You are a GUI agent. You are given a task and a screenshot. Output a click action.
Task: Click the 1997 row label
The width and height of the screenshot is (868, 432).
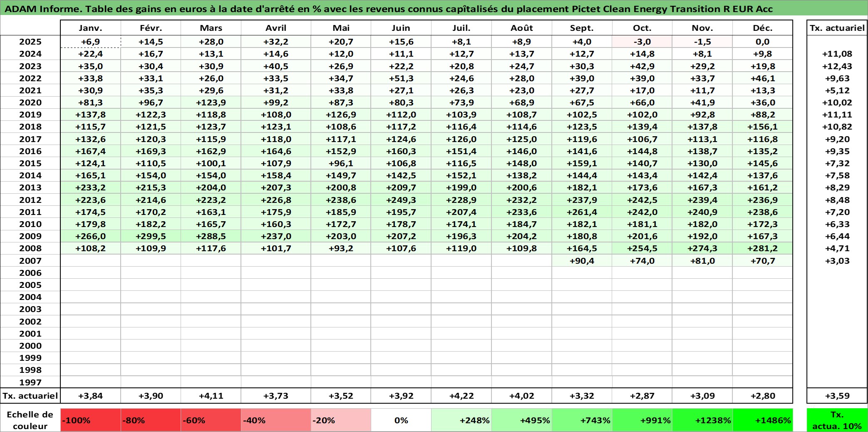[30, 382]
